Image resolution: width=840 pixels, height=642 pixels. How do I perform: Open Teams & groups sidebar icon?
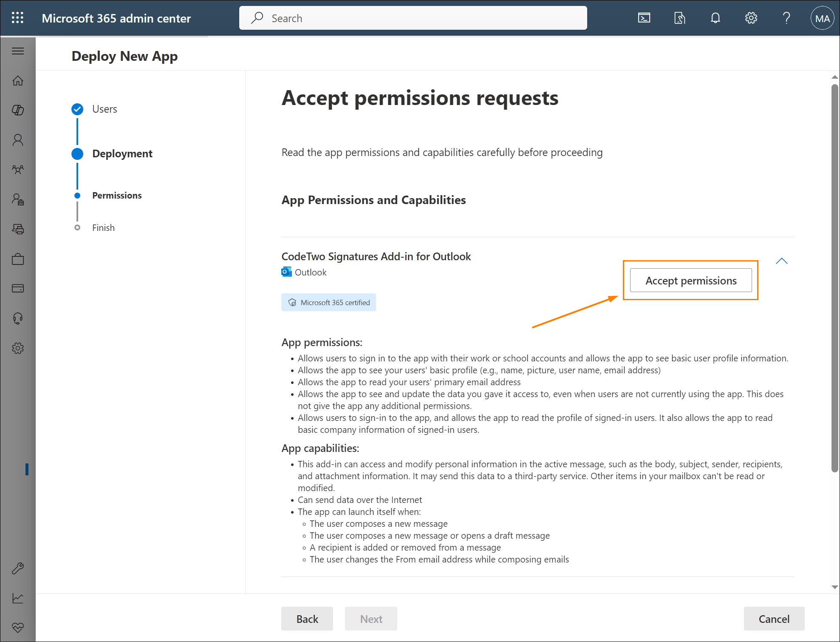17,170
